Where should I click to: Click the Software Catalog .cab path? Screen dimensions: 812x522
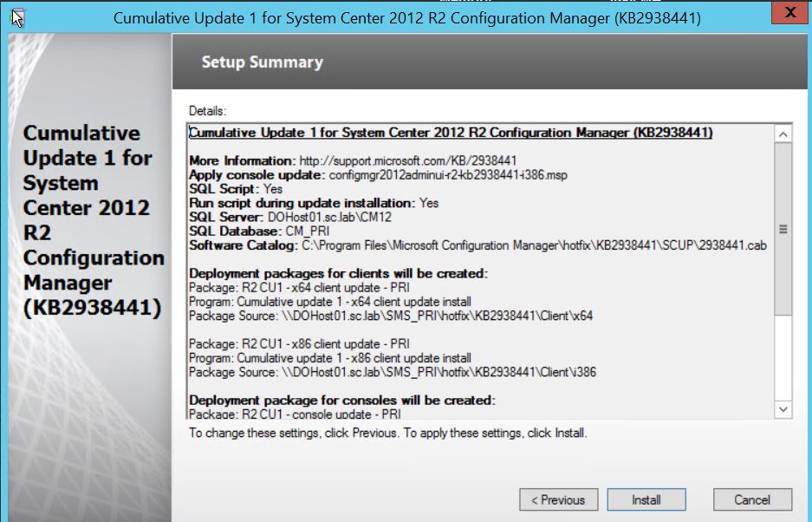click(534, 245)
